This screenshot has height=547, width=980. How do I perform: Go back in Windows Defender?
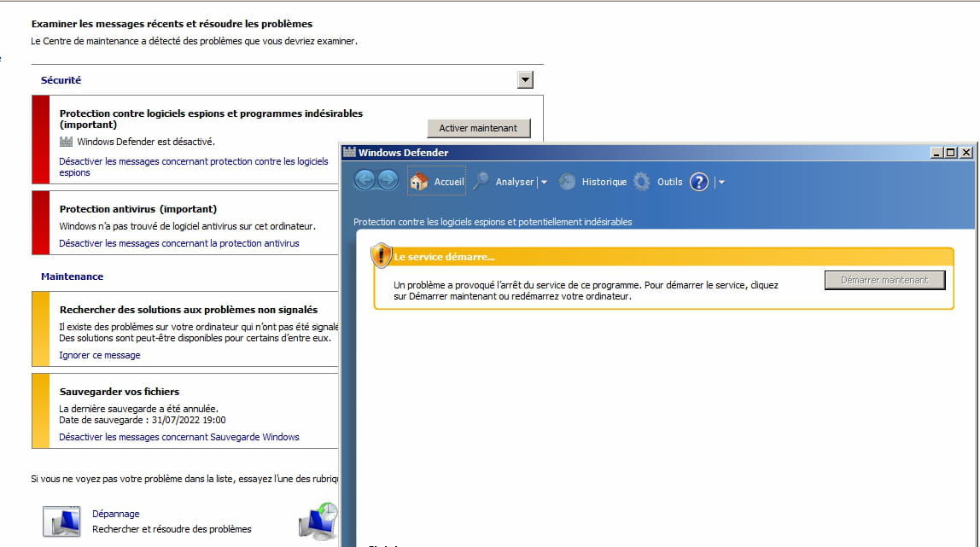365,180
